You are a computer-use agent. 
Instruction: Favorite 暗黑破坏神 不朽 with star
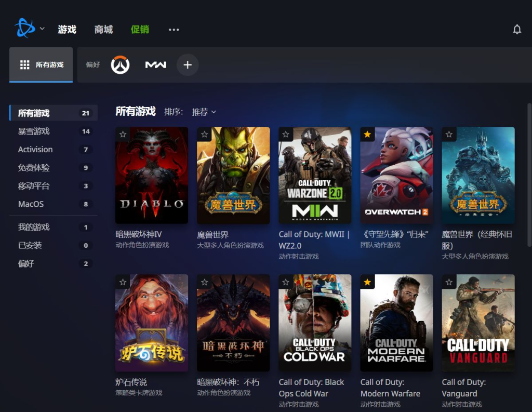pos(204,282)
